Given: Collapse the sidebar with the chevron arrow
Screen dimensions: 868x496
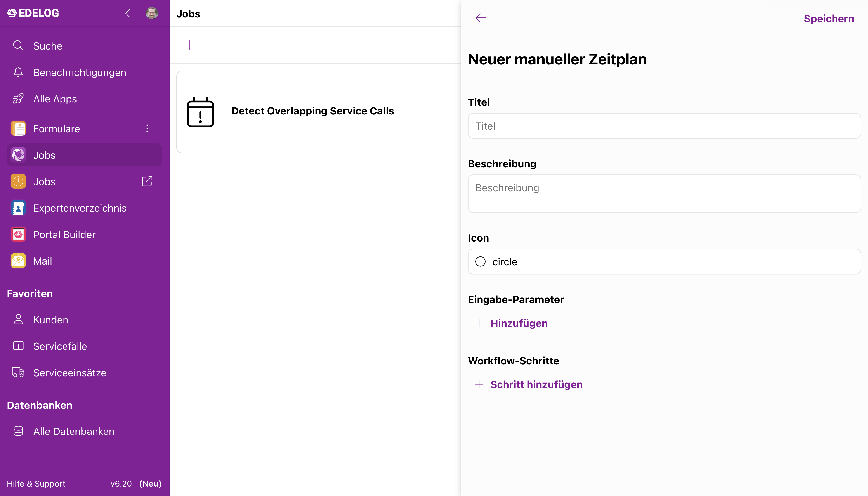Looking at the screenshot, I should (128, 13).
